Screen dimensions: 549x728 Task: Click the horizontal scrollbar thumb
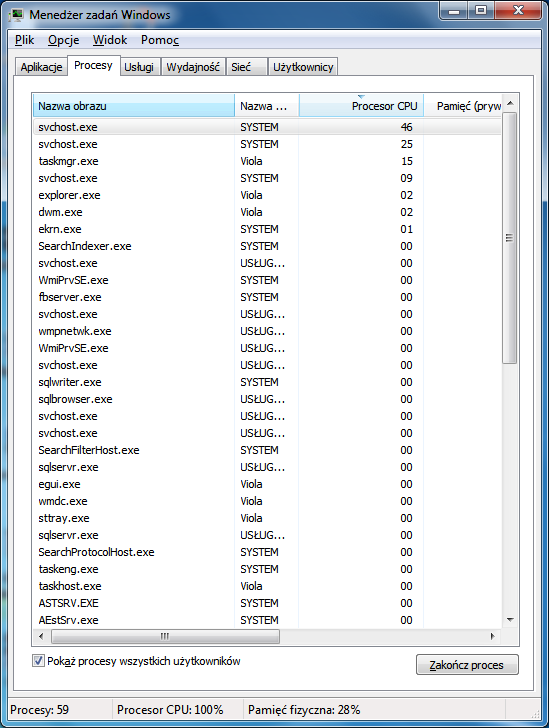click(x=165, y=636)
